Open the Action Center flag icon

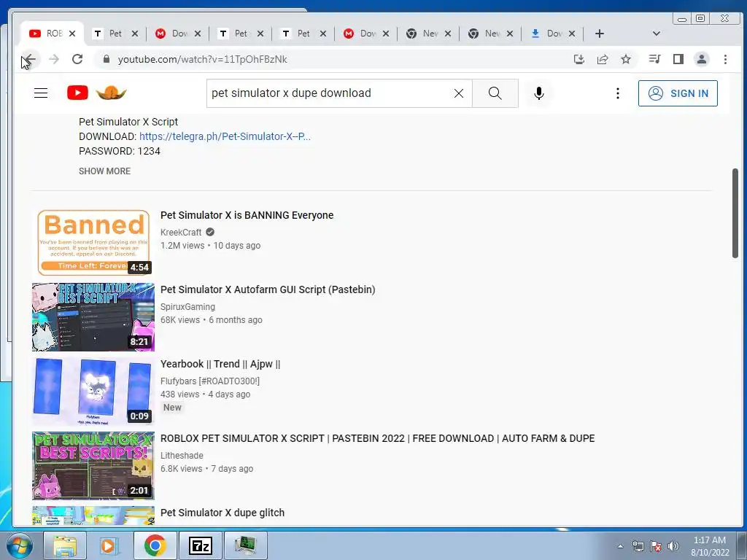point(656,546)
